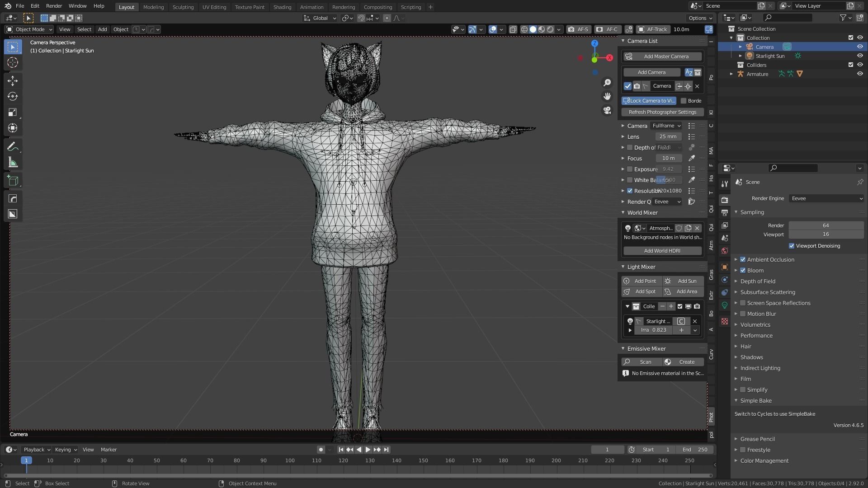
Task: Click the Render samples field
Action: (826, 225)
